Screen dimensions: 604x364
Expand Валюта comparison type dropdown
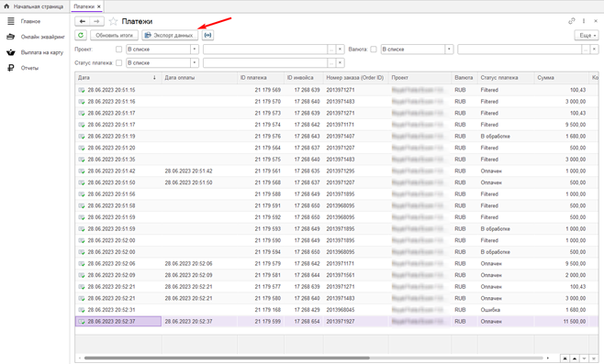coord(449,50)
